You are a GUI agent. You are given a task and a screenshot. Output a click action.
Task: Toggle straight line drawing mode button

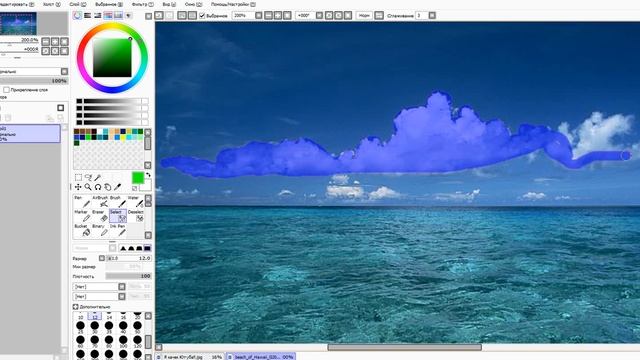[379, 16]
